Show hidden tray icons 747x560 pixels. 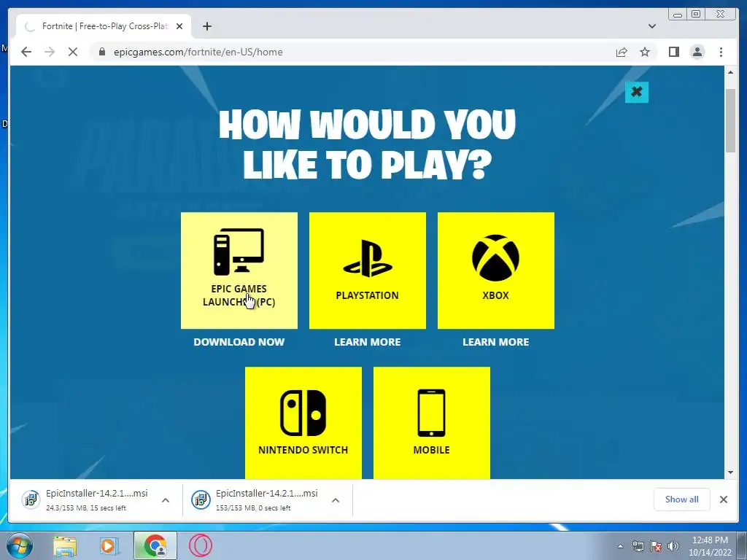[x=620, y=546]
